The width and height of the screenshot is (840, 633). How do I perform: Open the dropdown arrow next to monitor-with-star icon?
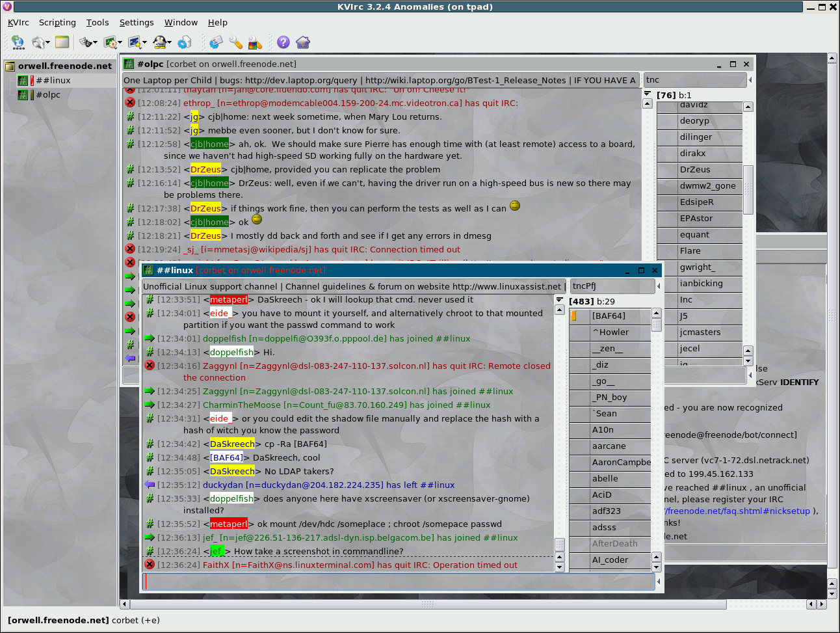(x=145, y=43)
